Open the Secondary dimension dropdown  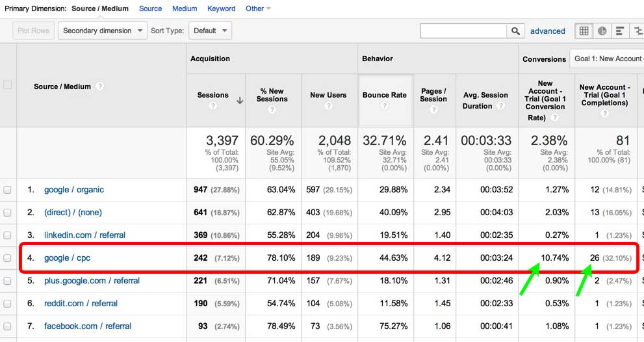(x=102, y=31)
